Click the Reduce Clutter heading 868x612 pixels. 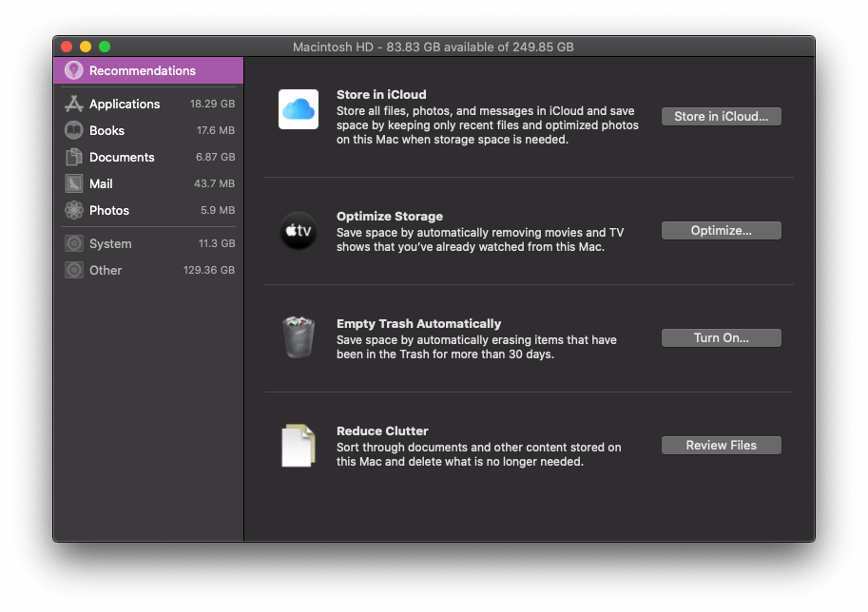(x=382, y=430)
